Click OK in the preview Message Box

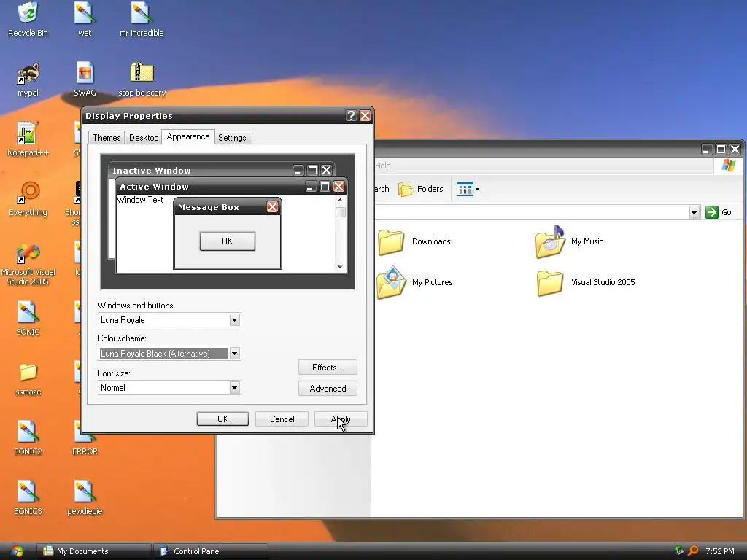click(228, 241)
